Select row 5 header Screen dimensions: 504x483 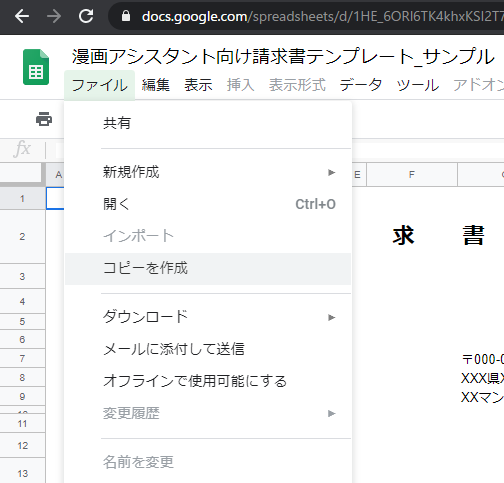pyautogui.click(x=22, y=322)
